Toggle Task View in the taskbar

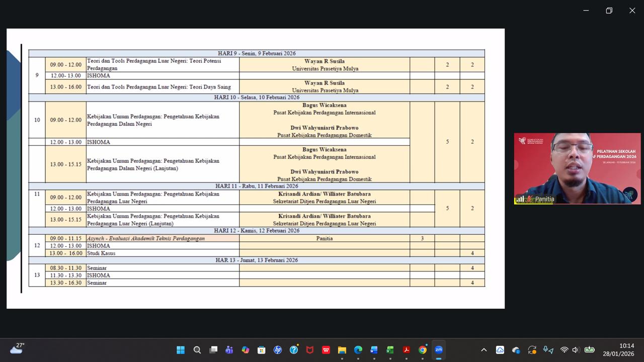click(213, 350)
